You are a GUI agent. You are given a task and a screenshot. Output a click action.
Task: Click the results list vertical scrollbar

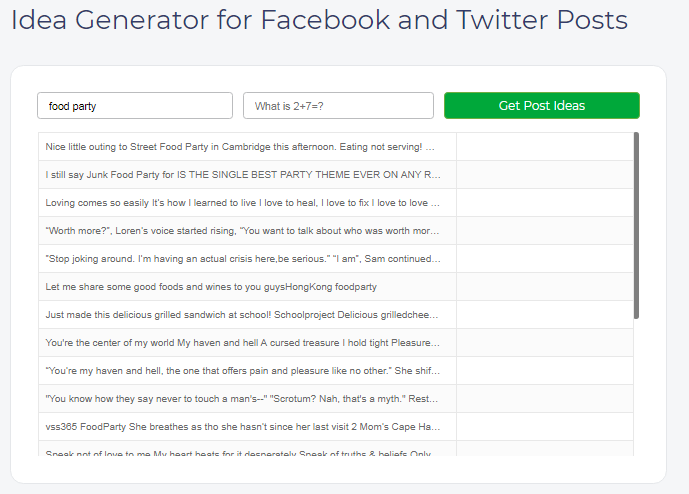pos(636,225)
